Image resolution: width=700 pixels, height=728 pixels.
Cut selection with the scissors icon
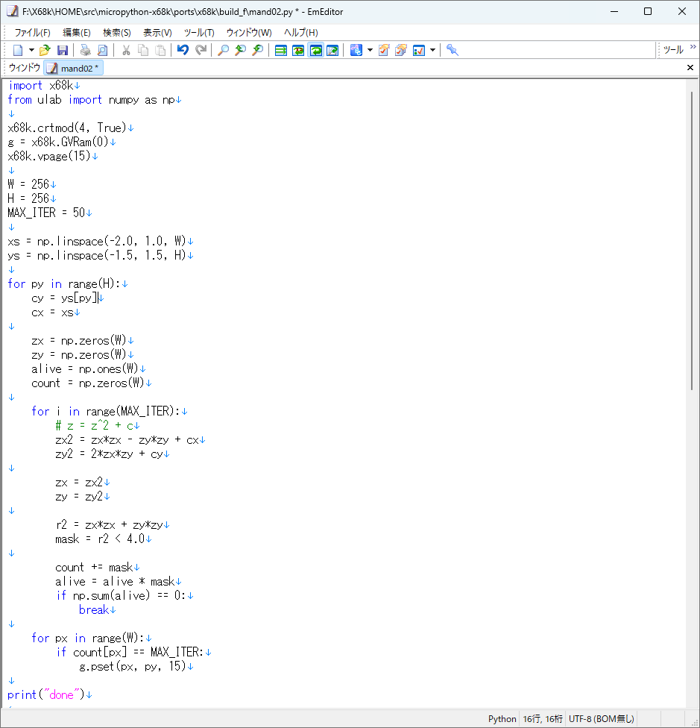(126, 50)
